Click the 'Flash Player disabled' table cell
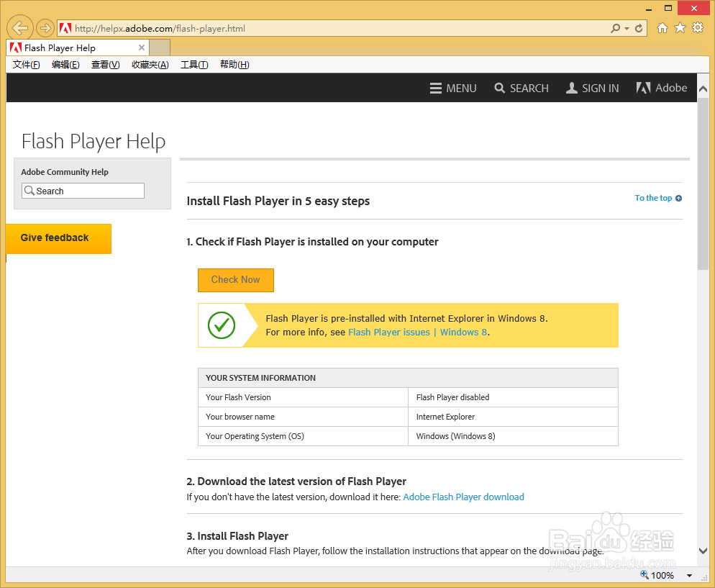Screen dimensions: 715x588 coord(513,397)
